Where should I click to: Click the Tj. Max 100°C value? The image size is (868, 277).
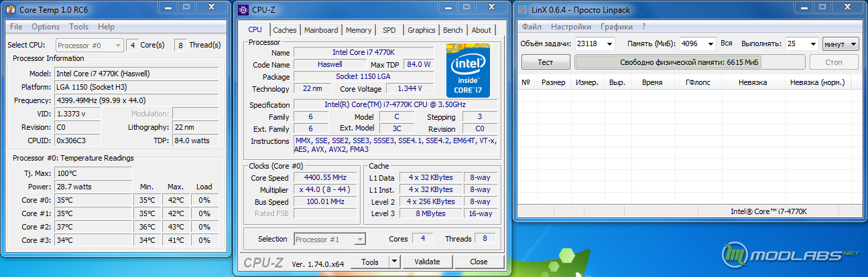tap(93, 173)
